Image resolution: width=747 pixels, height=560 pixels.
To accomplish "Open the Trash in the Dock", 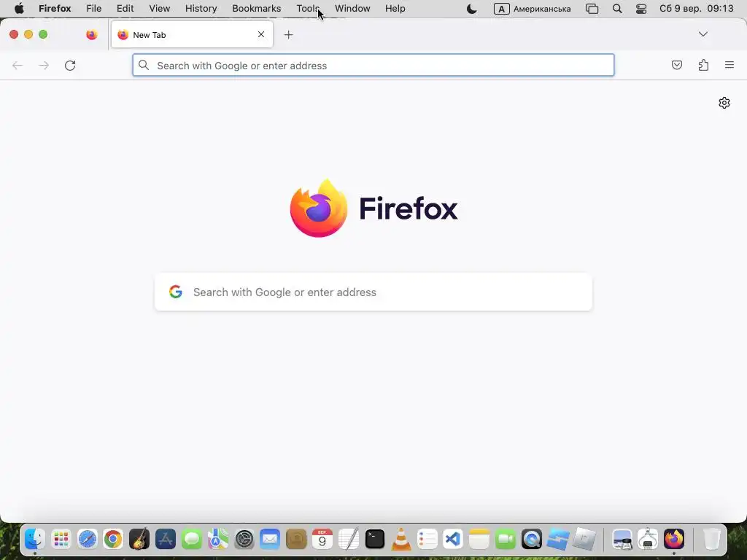I will [711, 539].
